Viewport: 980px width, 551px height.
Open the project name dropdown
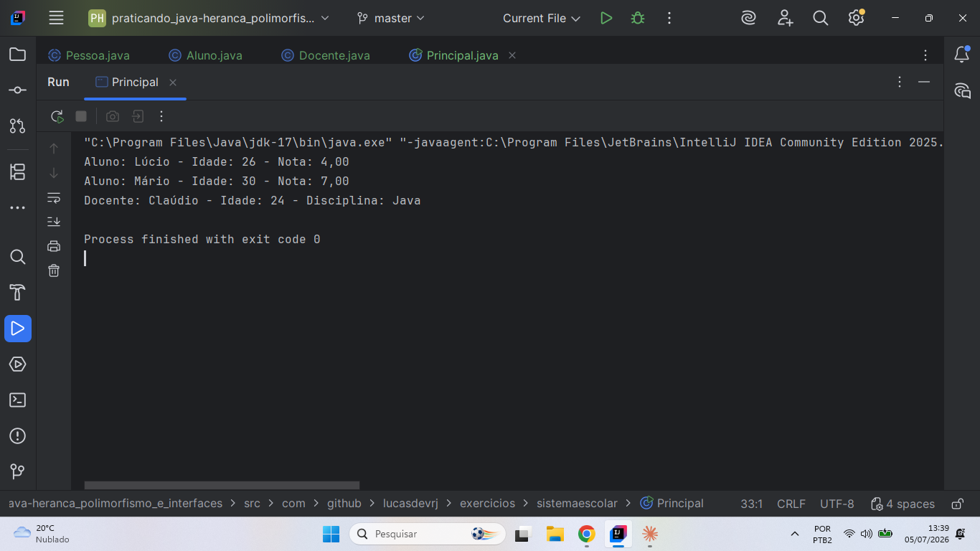pos(209,19)
